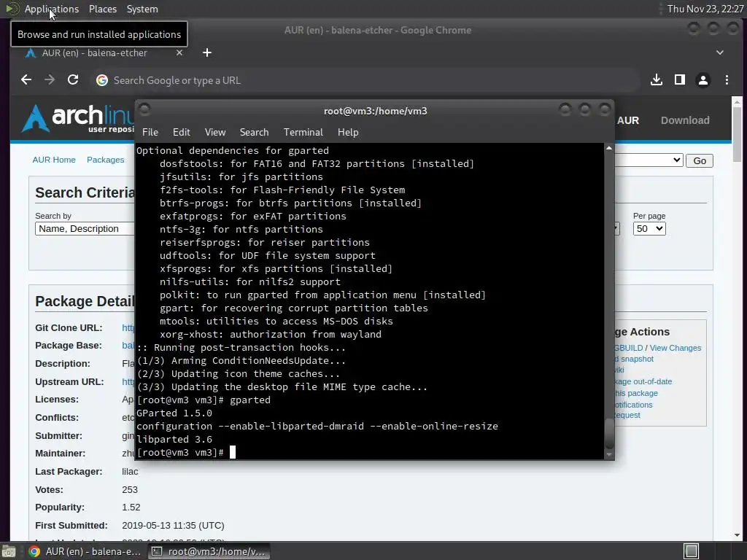This screenshot has height=560, width=747.
Task: Open Chrome's three-dot menu
Action: [727, 80]
